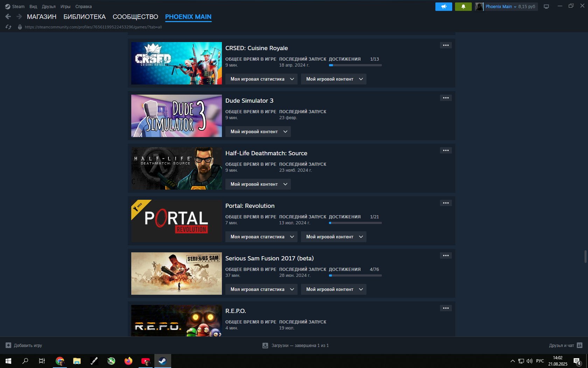Expand Dude Simulator 3's Мой игровой контент
This screenshot has width=588, height=368.
pyautogui.click(x=258, y=132)
